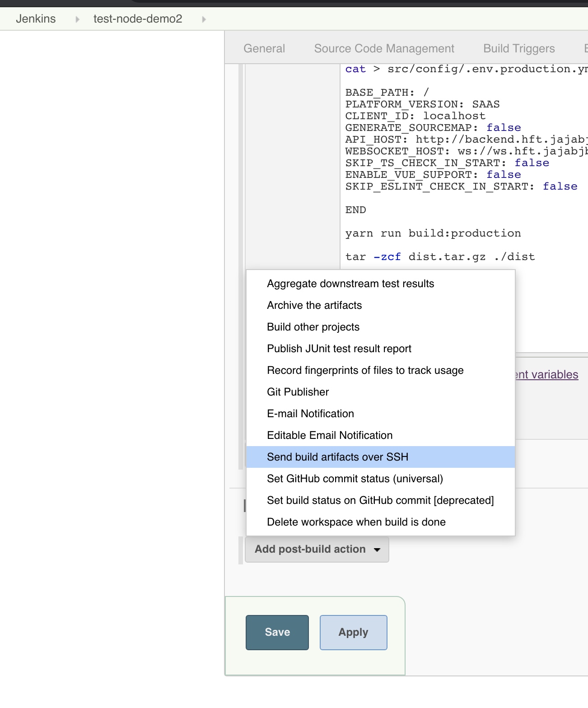Open the test-node-demo2 breadcrumb link

[138, 19]
